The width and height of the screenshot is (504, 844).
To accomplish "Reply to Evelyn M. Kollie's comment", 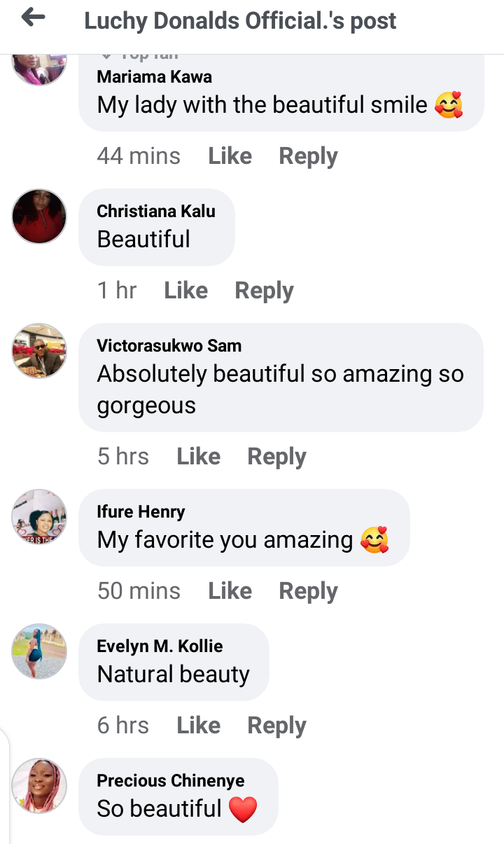I will [x=276, y=725].
